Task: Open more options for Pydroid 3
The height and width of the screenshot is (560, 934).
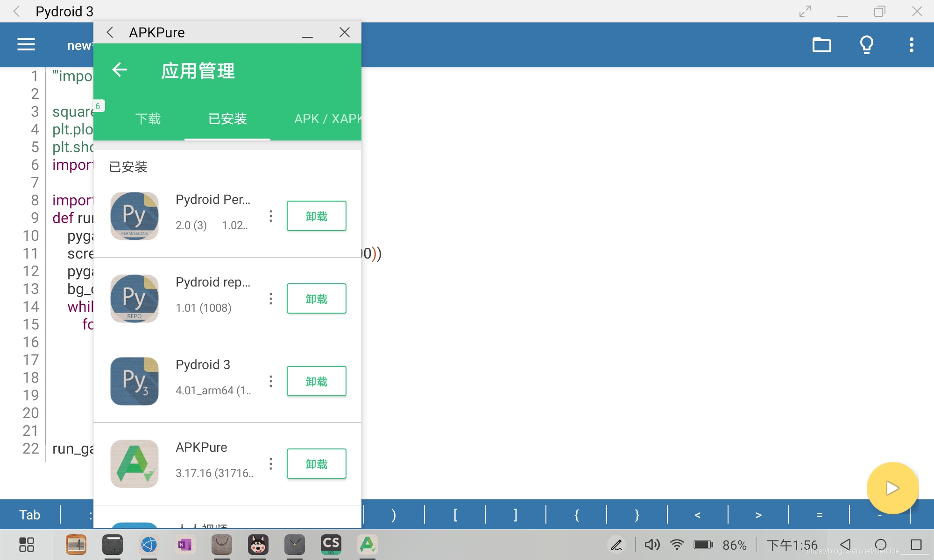Action: [x=271, y=381]
